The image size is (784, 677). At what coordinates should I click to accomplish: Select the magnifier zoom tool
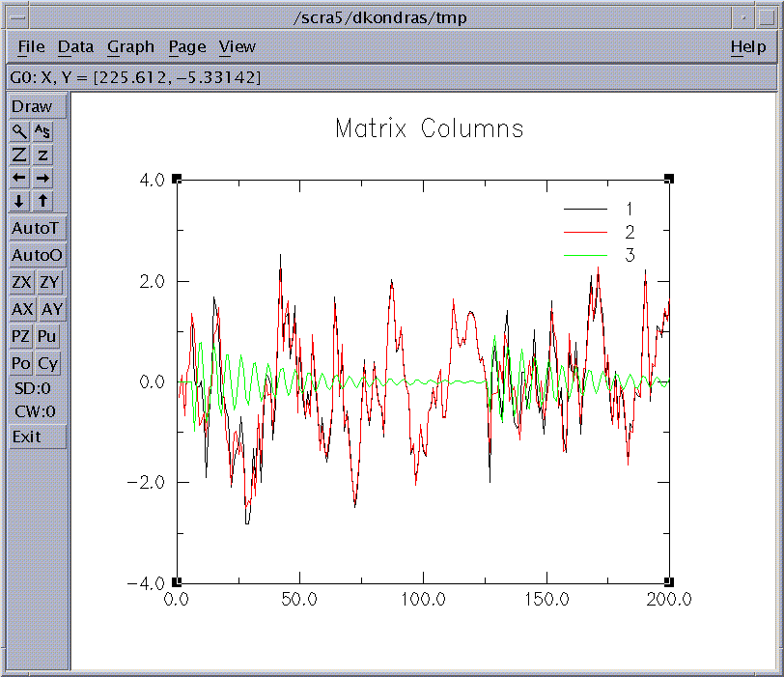(x=20, y=131)
